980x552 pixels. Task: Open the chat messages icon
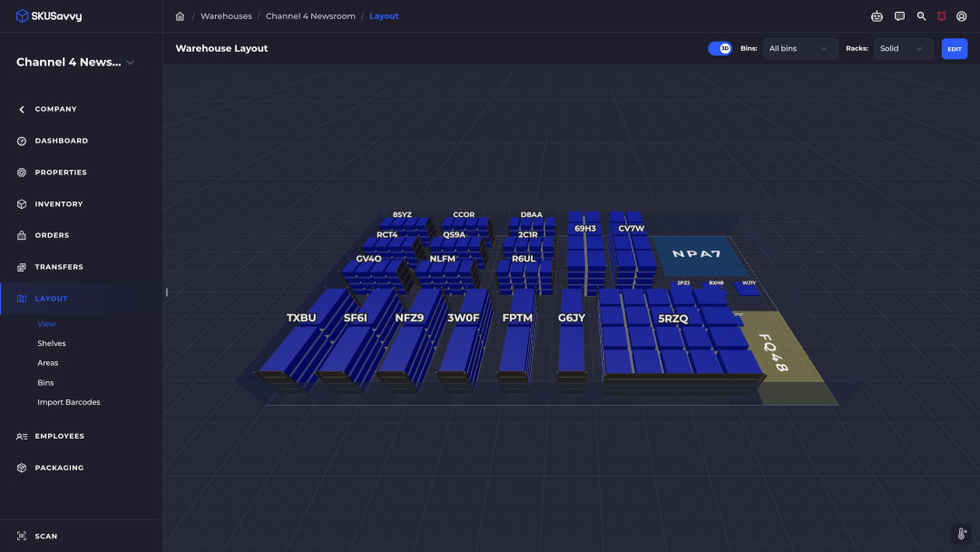pyautogui.click(x=899, y=16)
